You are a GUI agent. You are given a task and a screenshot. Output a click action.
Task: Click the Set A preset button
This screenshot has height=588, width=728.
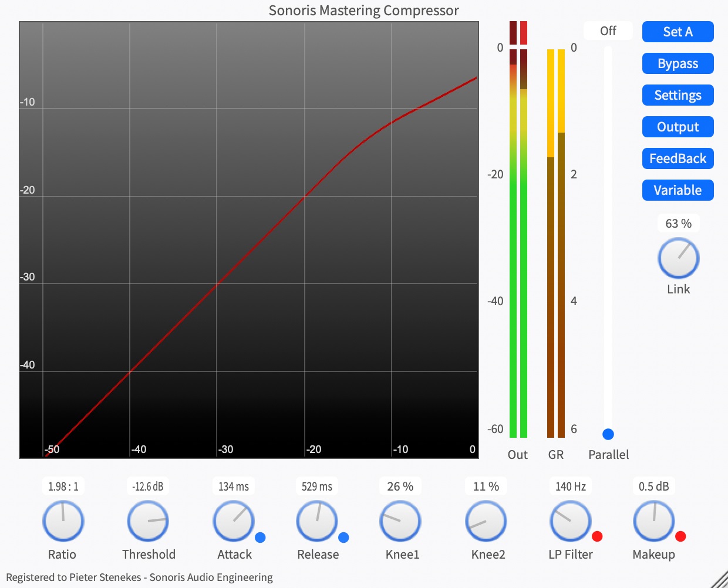(x=678, y=32)
